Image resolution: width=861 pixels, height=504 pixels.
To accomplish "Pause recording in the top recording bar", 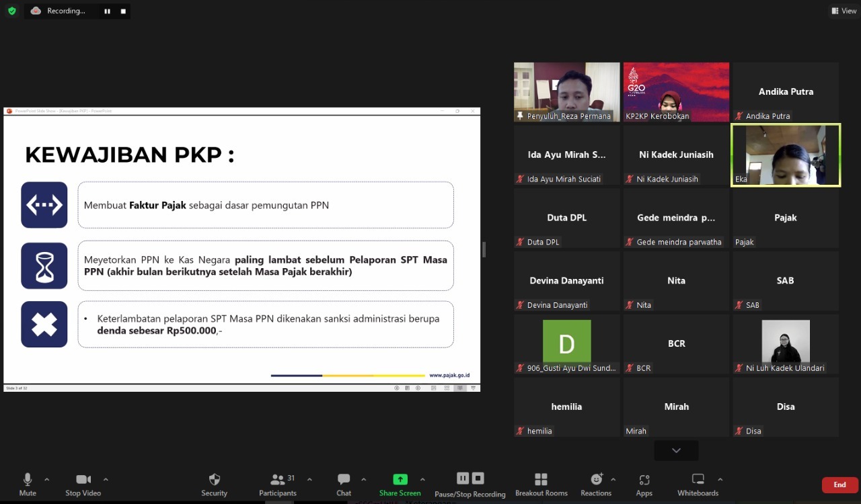I will pos(107,11).
